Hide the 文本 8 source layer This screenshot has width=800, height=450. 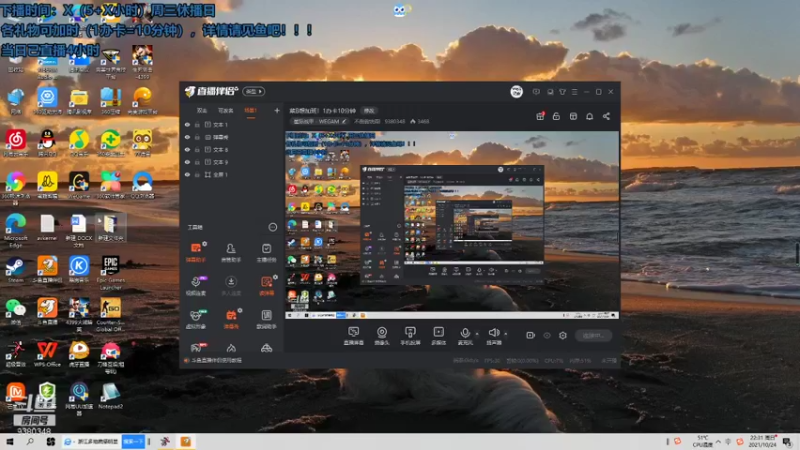coord(187,149)
